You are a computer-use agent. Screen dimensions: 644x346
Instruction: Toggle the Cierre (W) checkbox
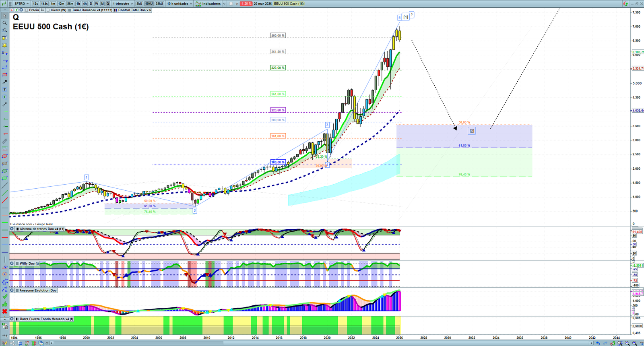tap(48, 10)
